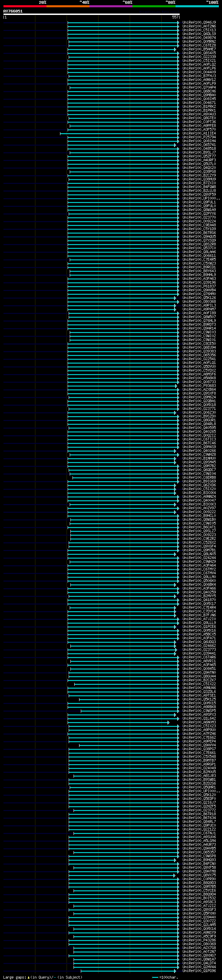Click the white query sequence ruler bar

(x=92, y=14)
